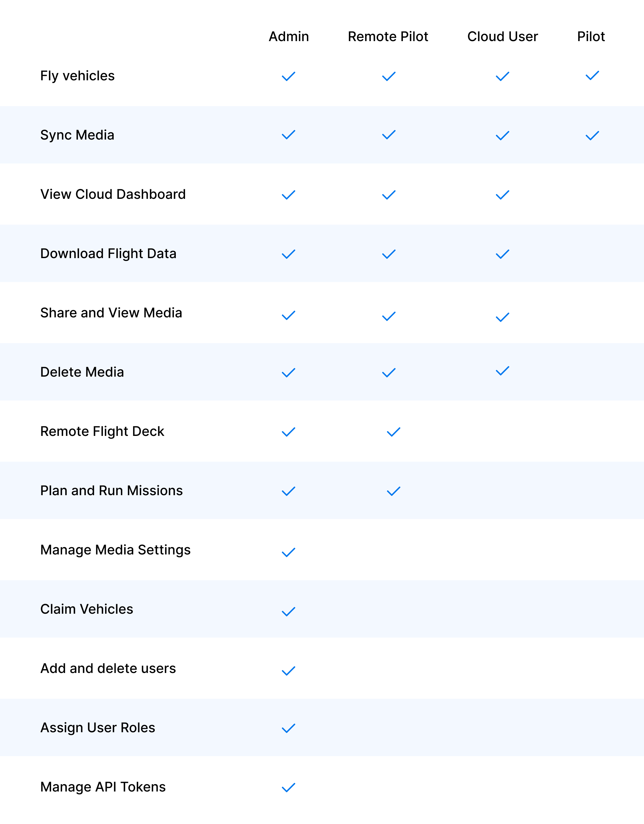Click Admin checkmark for Manage API Tokens
The image size is (644, 824).
click(x=289, y=787)
